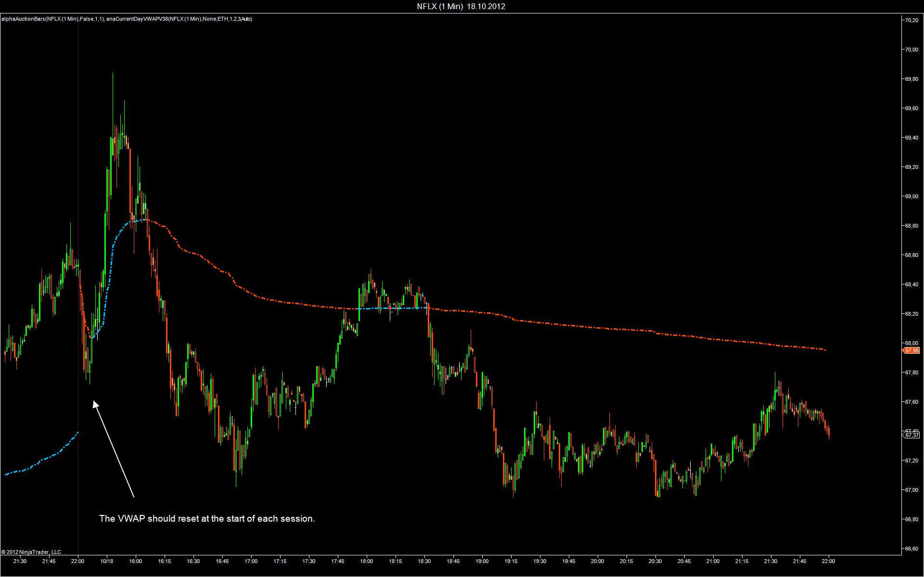Click the 66,60 price axis label
924x577 pixels.
click(911, 549)
